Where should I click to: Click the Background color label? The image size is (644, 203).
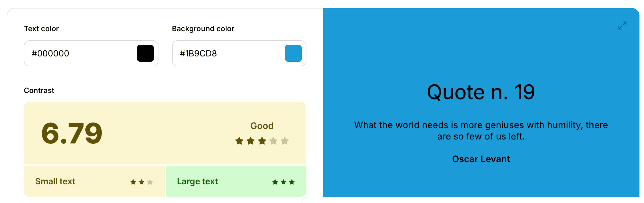point(203,29)
